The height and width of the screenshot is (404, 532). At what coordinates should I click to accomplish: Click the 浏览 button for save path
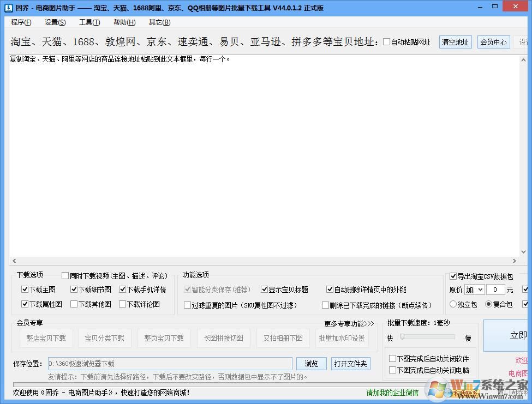tap(311, 364)
